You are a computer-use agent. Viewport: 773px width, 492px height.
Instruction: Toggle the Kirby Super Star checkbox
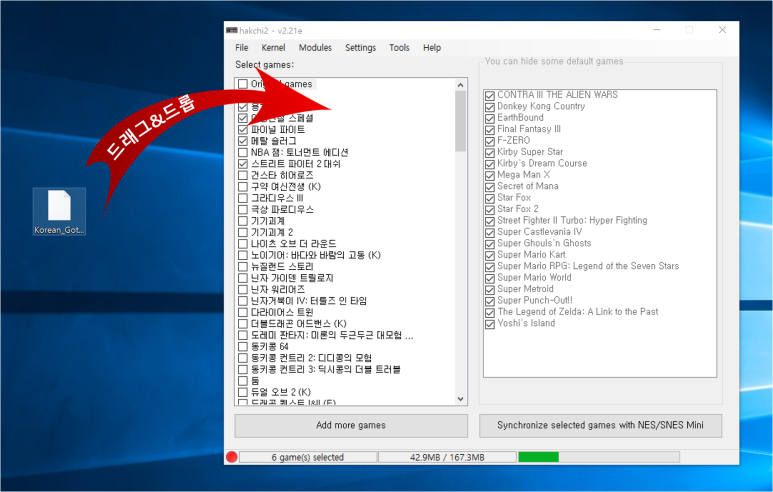click(490, 152)
